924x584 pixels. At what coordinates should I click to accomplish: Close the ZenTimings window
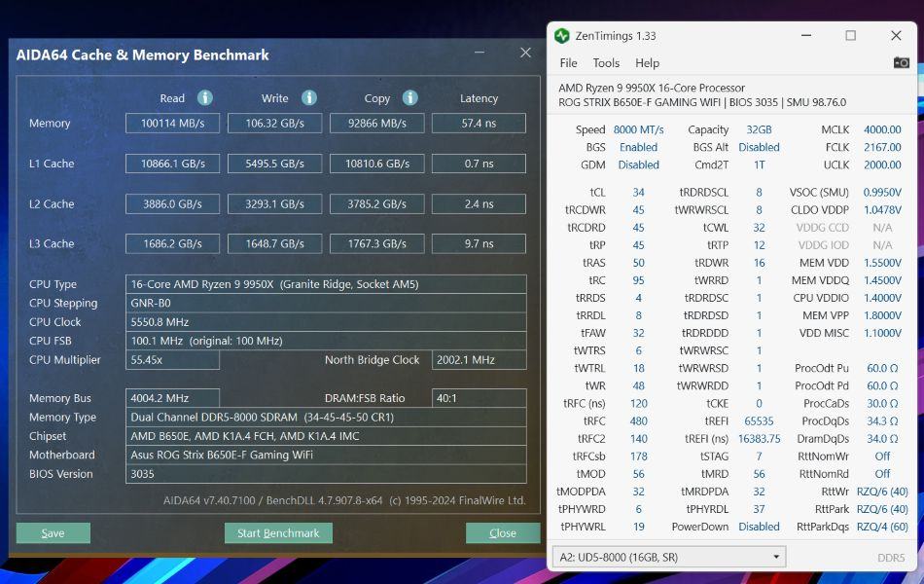896,35
